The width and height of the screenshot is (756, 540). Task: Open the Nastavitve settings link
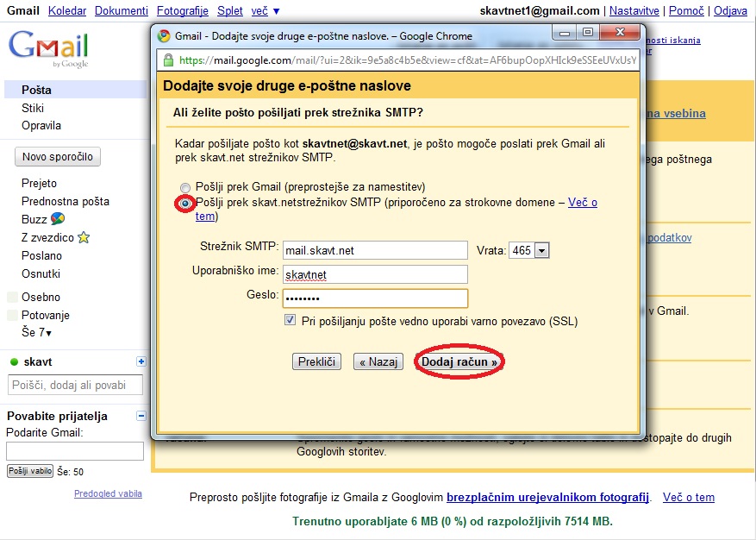pos(634,10)
